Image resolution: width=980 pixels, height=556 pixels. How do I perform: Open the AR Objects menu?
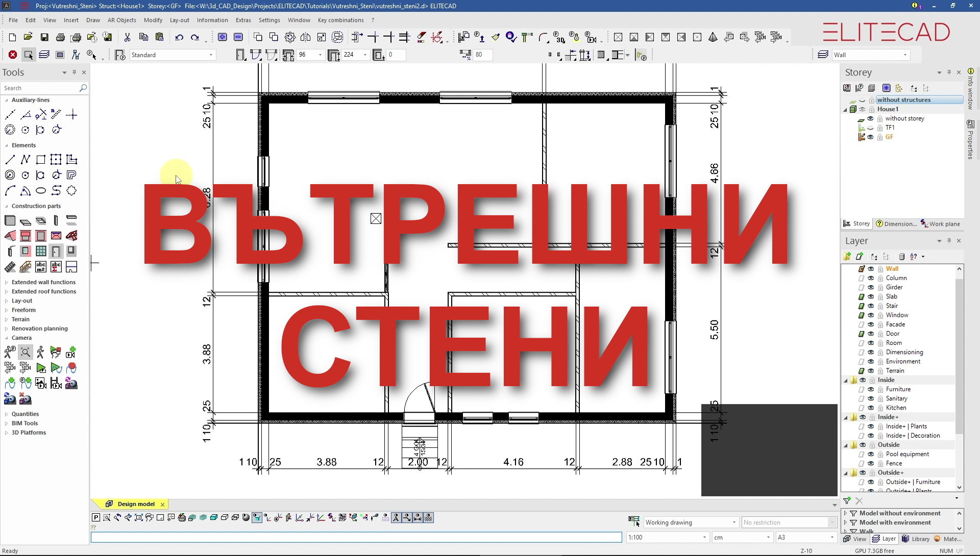(x=121, y=20)
